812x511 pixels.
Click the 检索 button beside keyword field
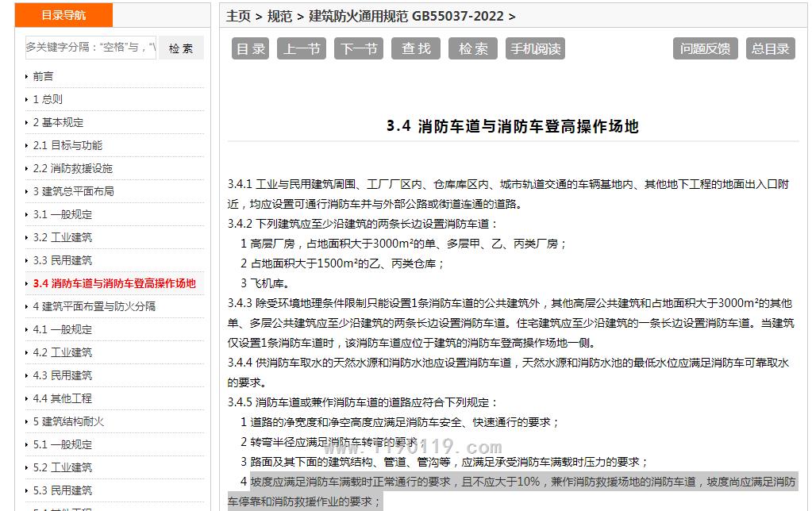181,48
